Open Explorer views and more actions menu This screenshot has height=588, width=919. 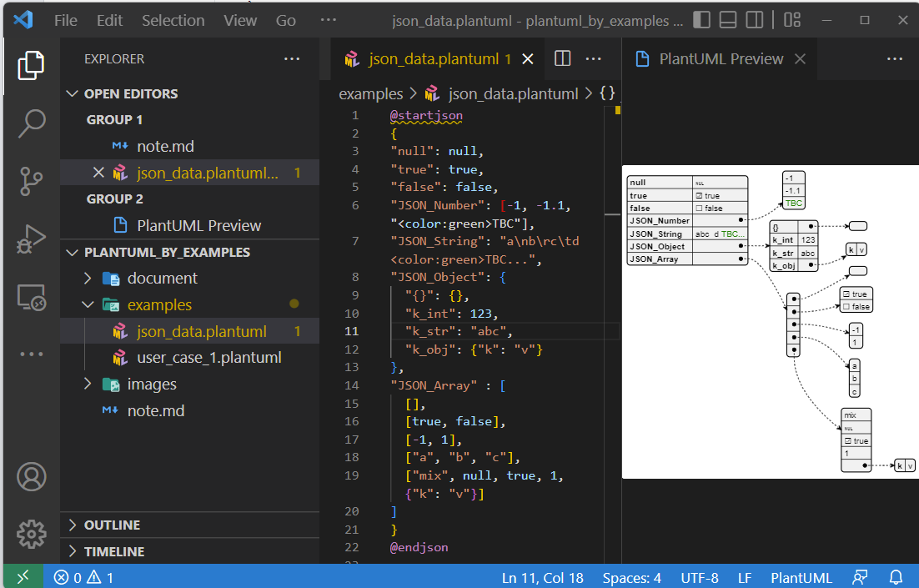[x=292, y=58]
